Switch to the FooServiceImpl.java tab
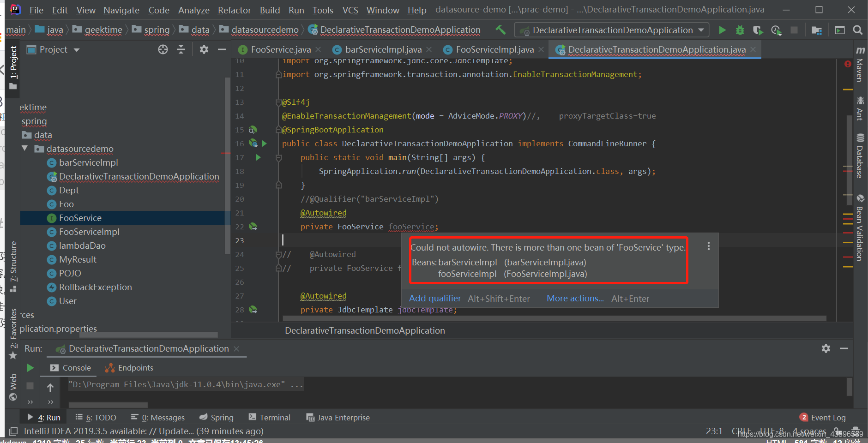868x443 pixels. point(494,49)
